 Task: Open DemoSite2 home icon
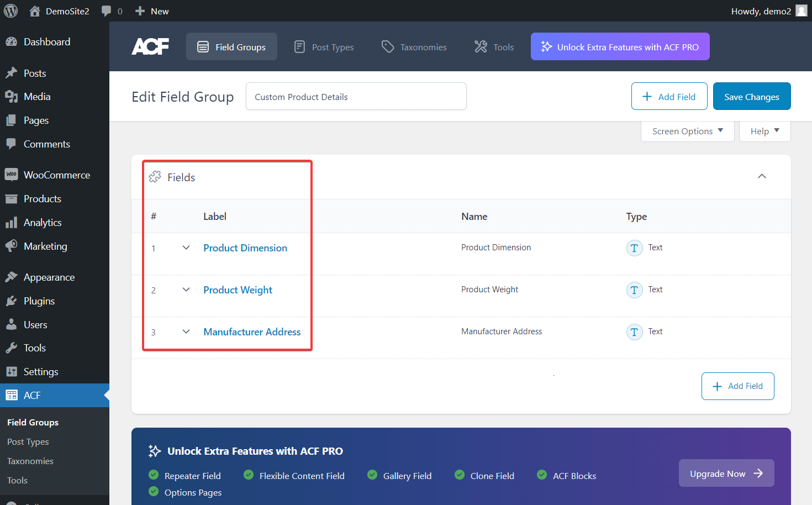pos(35,11)
